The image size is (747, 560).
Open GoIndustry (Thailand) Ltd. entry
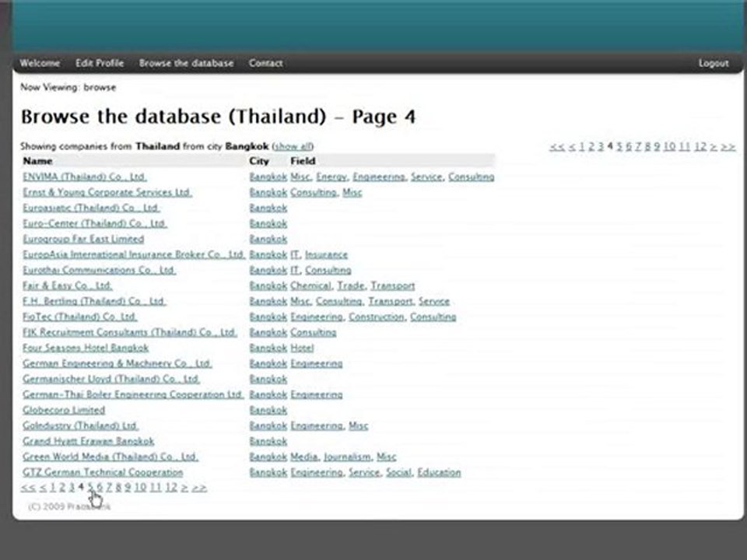pyautogui.click(x=80, y=425)
